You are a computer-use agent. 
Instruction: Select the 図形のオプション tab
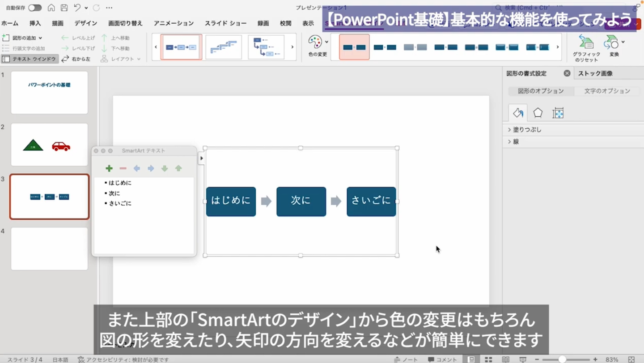coord(541,91)
